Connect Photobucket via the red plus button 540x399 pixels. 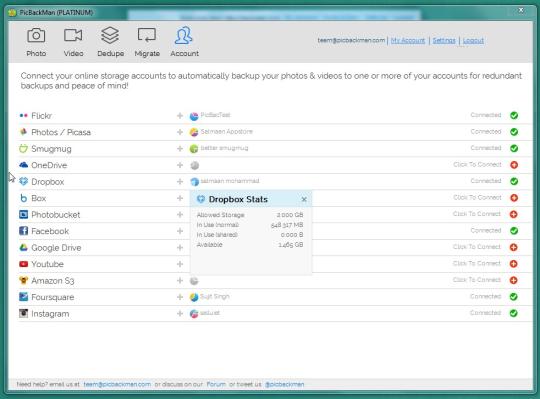click(513, 214)
